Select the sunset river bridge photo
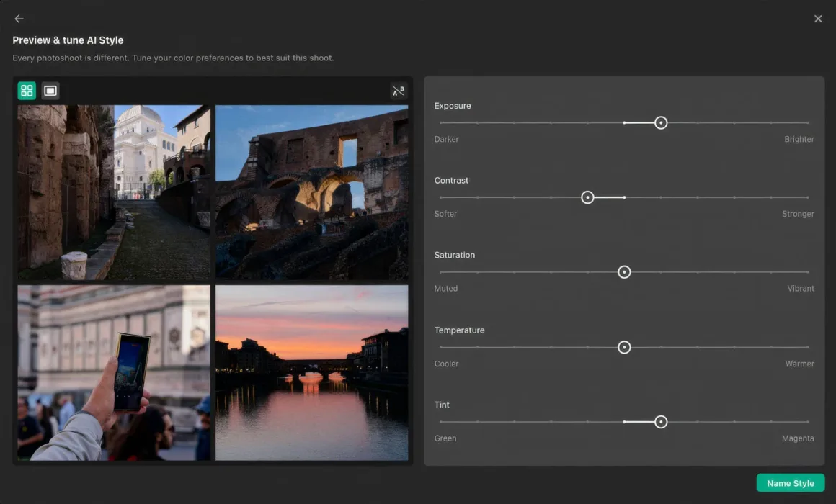 click(312, 372)
